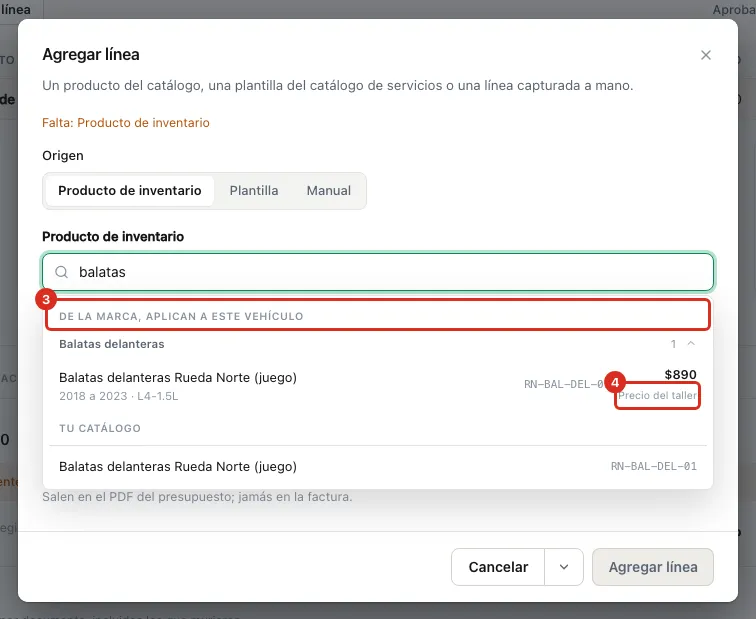Pick Balatas delanteras Rueda Norte under Tu catálogo
This screenshot has width=756, height=619.
coord(378,466)
